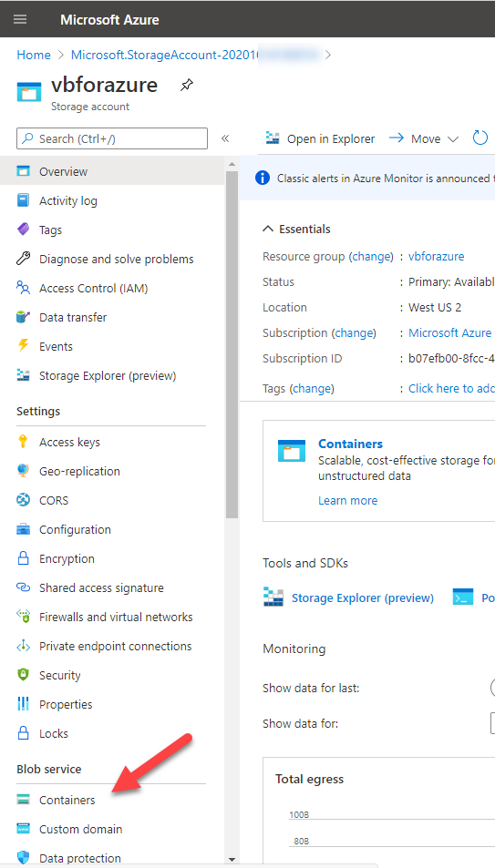Click the Tags icon in sidebar
The height and width of the screenshot is (868, 495).
(x=23, y=230)
